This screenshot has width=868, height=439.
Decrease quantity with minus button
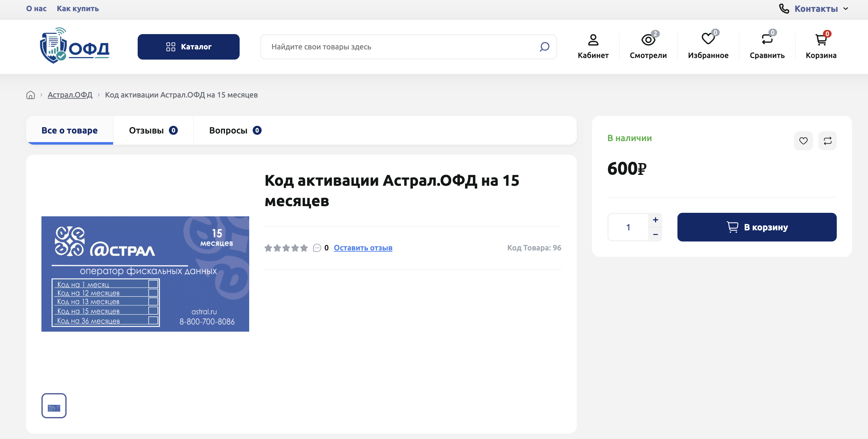655,234
